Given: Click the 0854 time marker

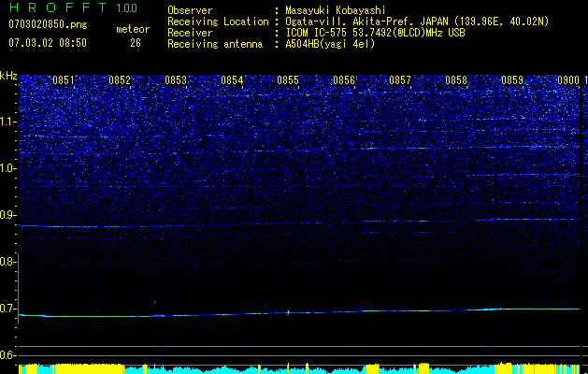Looking at the screenshot, I should click(232, 80).
